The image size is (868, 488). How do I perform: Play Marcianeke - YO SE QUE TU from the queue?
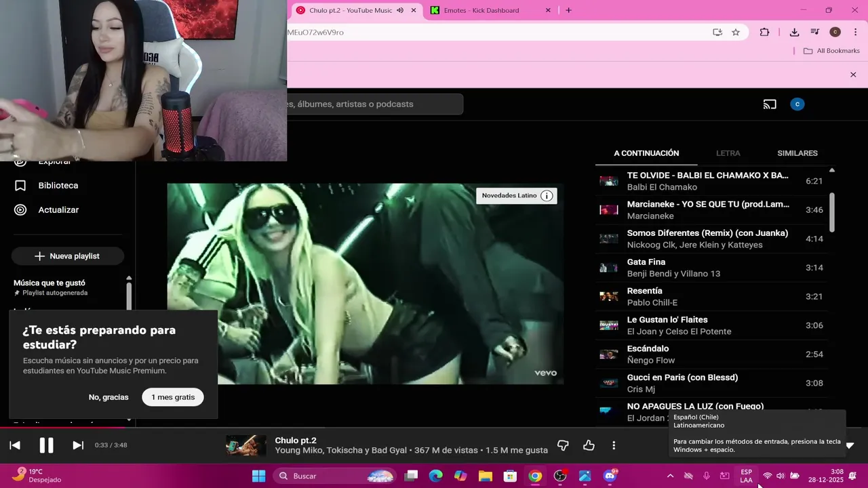[x=711, y=210]
